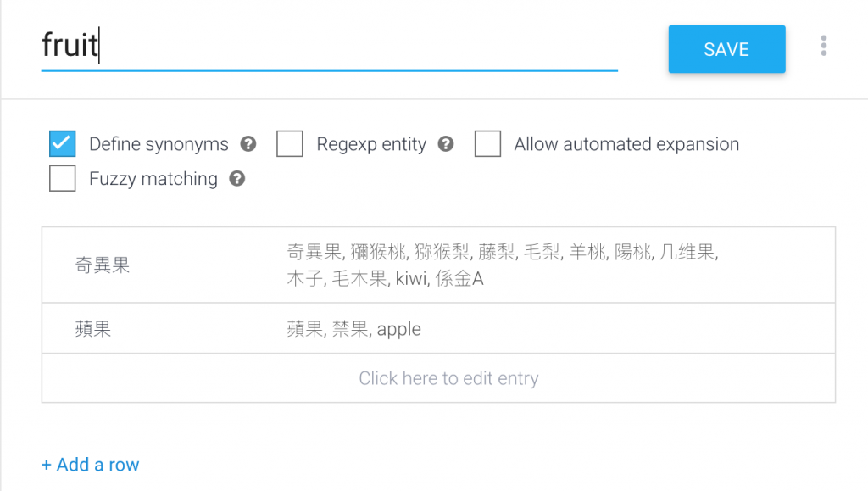Click the kiwi synonym in first row
This screenshot has height=491, width=868.
point(411,278)
